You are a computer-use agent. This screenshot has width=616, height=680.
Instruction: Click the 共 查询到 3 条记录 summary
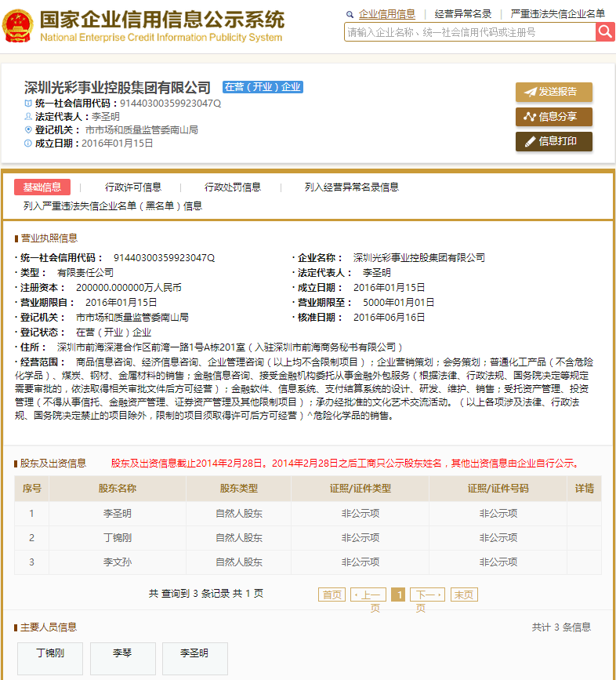[206, 593]
